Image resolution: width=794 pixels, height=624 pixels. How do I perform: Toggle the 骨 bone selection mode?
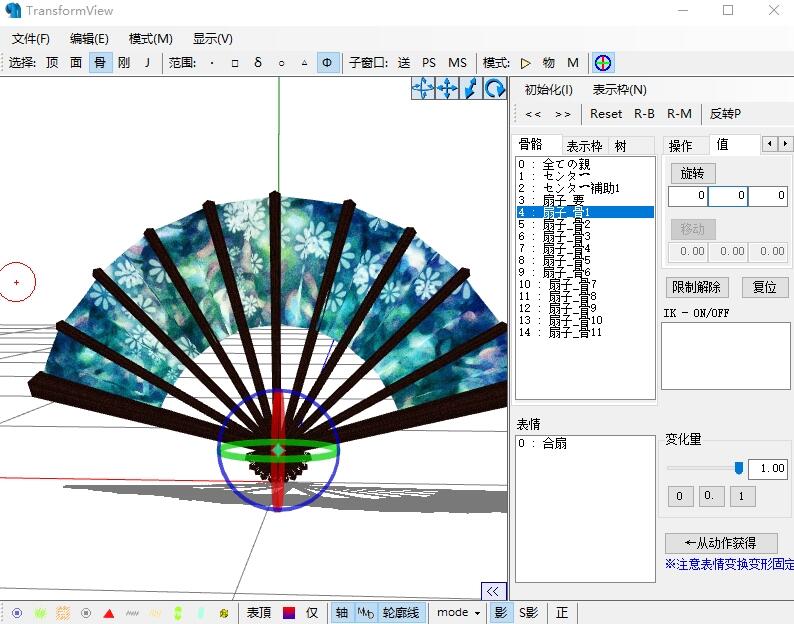pos(100,63)
